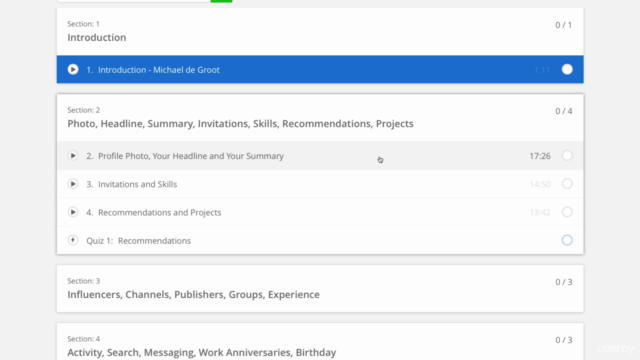Collapse Section 2 Photo, Headline, Summary header
The image size is (640, 360).
pos(320,118)
